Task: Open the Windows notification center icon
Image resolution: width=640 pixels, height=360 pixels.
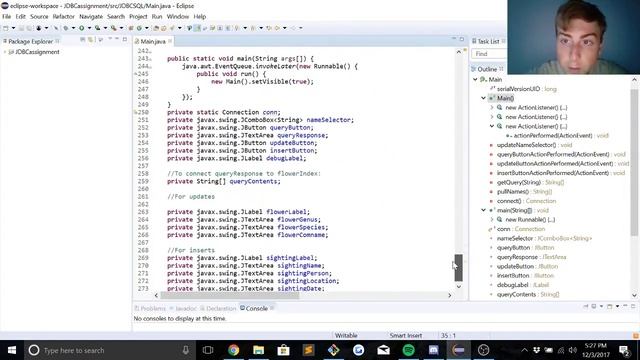Action: 624,350
